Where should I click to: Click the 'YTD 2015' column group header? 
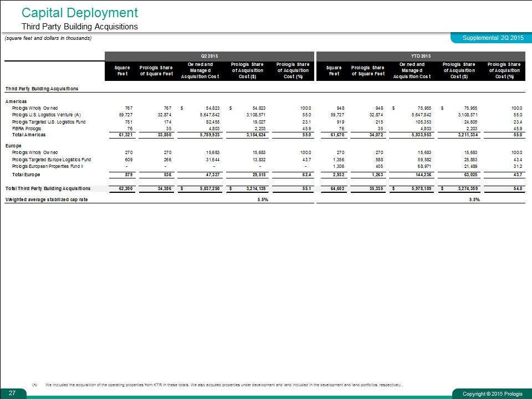pyautogui.click(x=421, y=56)
